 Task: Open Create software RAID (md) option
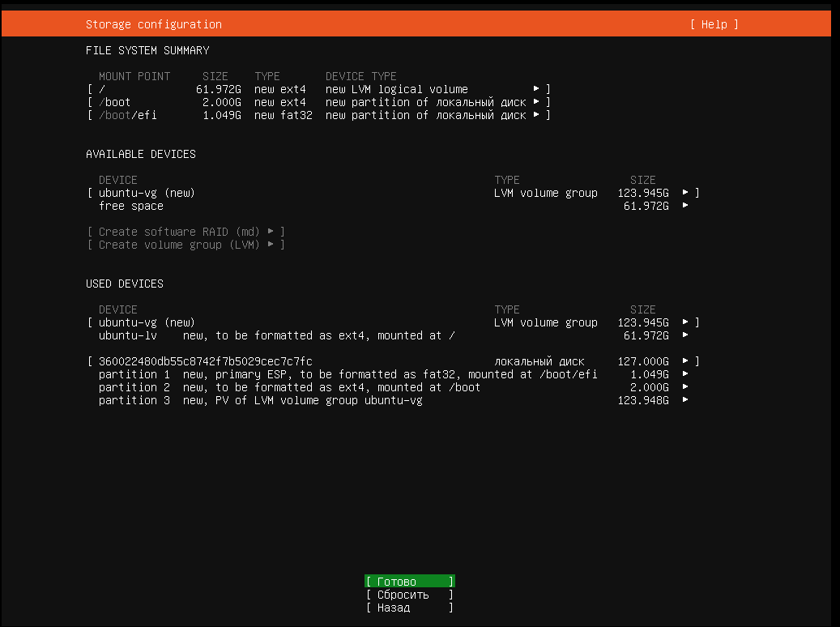coord(185,232)
